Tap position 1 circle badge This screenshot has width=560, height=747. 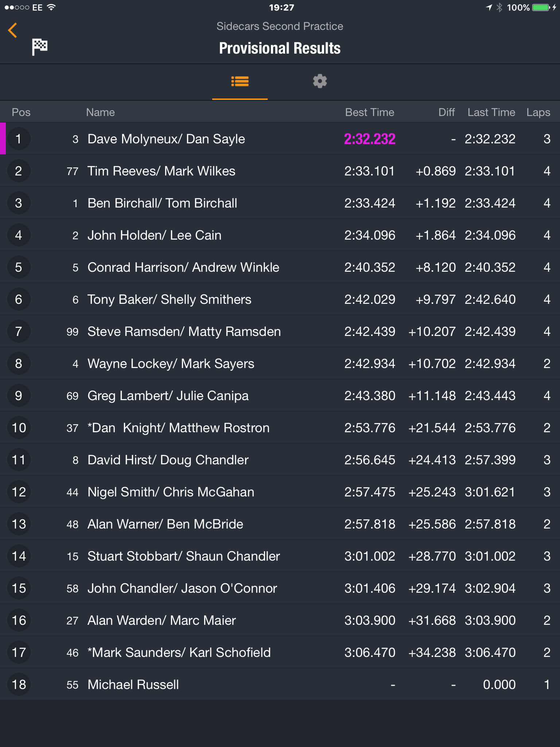[19, 139]
